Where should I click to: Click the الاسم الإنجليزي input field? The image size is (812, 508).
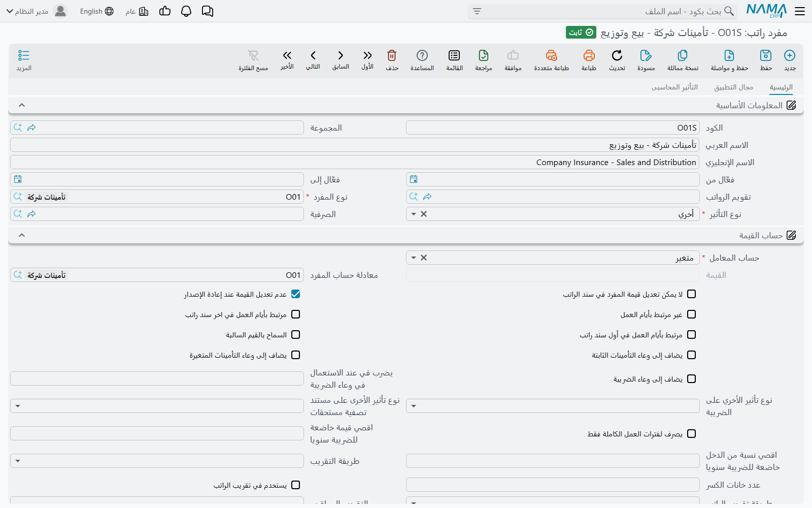coord(355,163)
